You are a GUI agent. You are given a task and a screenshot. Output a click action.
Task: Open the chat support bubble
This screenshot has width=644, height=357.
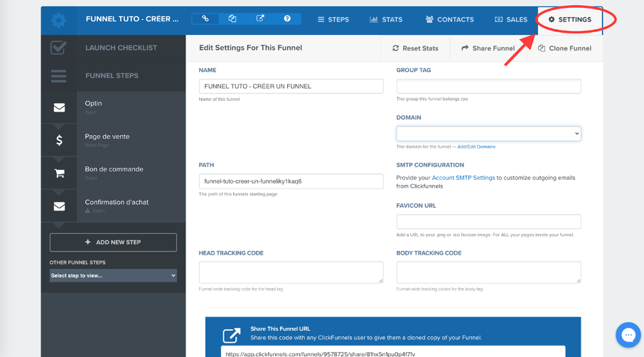[x=628, y=335]
